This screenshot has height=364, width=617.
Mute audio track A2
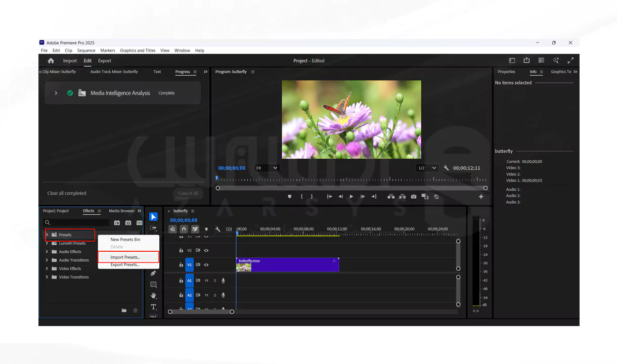tap(206, 295)
